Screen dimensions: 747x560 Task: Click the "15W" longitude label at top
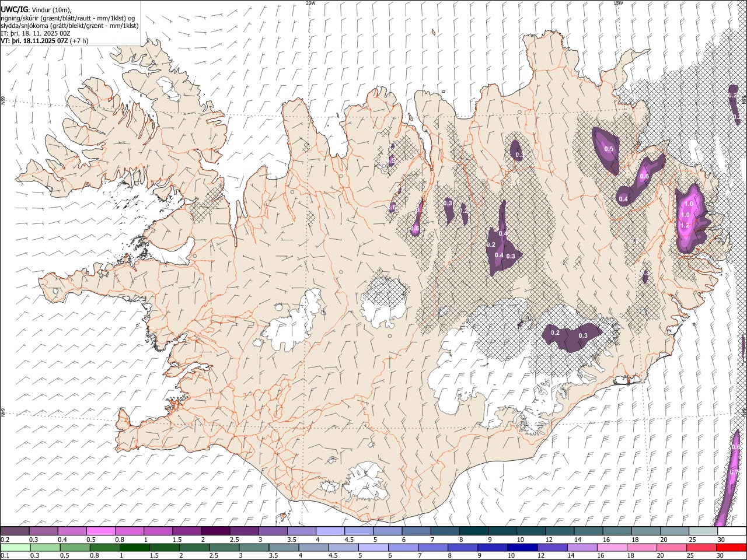tap(618, 3)
